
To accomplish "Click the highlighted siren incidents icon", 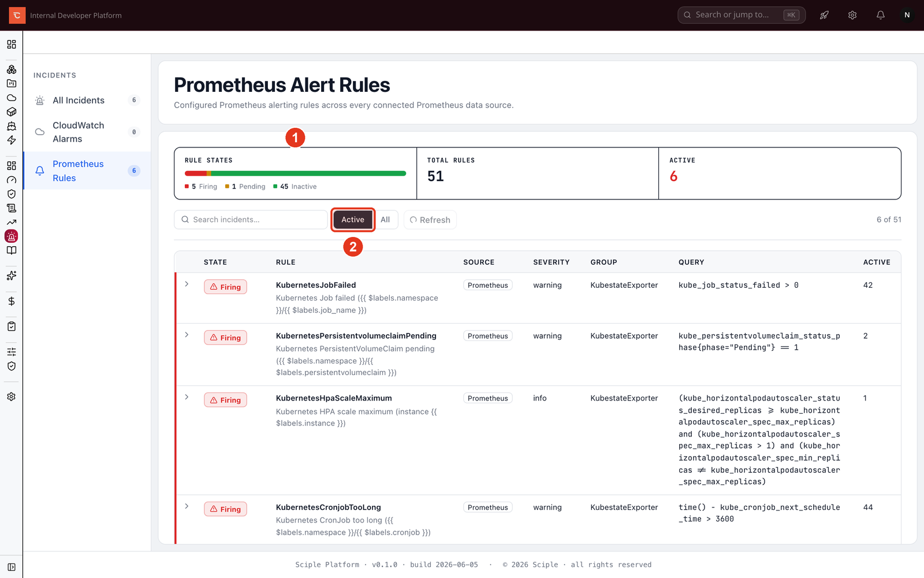I will click(12, 236).
